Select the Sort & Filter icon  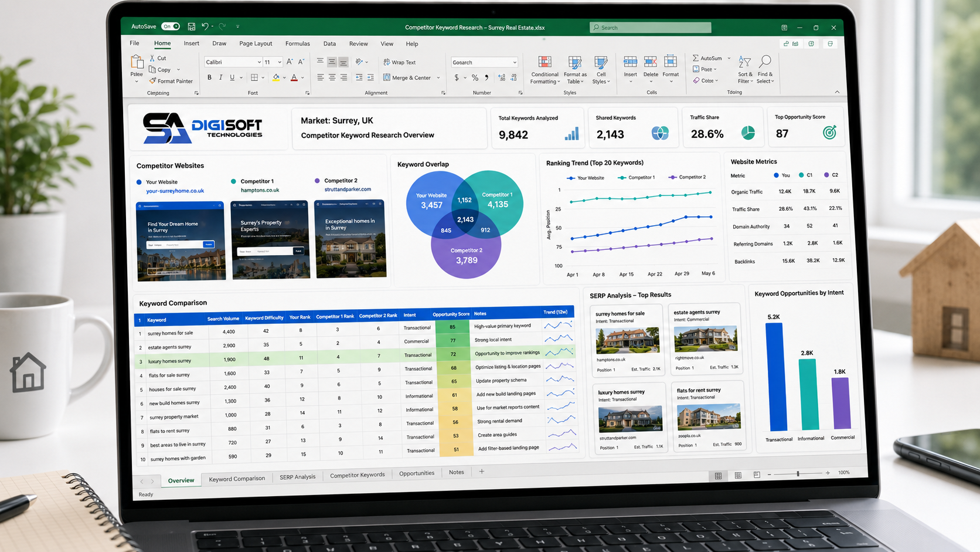[745, 70]
